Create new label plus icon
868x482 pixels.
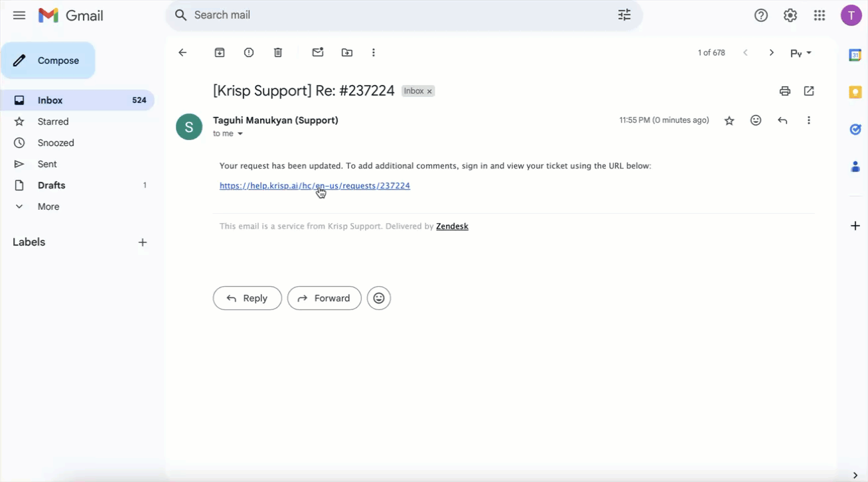point(143,242)
